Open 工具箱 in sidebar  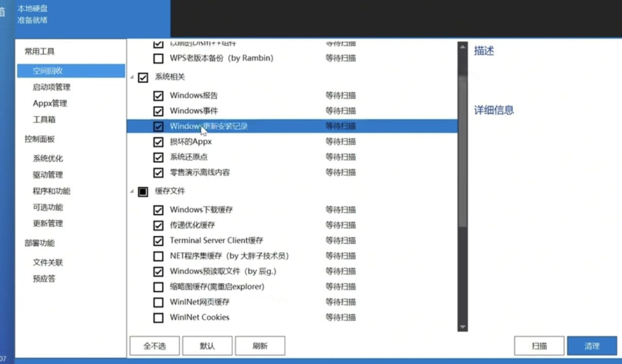point(44,120)
